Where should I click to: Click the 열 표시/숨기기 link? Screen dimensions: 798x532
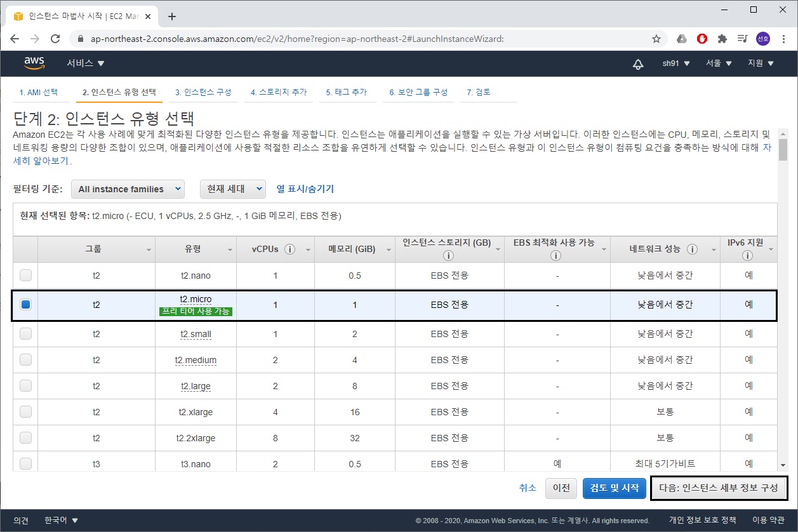click(305, 189)
